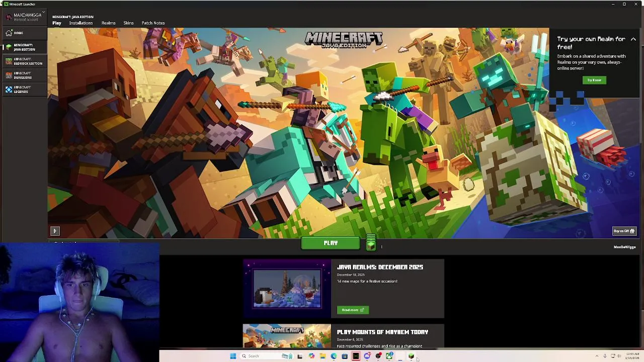
Task: Open the Xbox app from the taskbar
Action: (389, 356)
